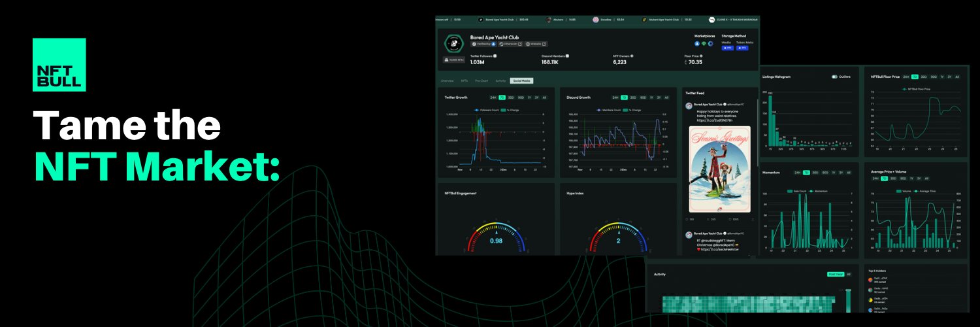Screen dimensions: 980x327
Task: Click the Verified by badge
Action: [x=483, y=44]
